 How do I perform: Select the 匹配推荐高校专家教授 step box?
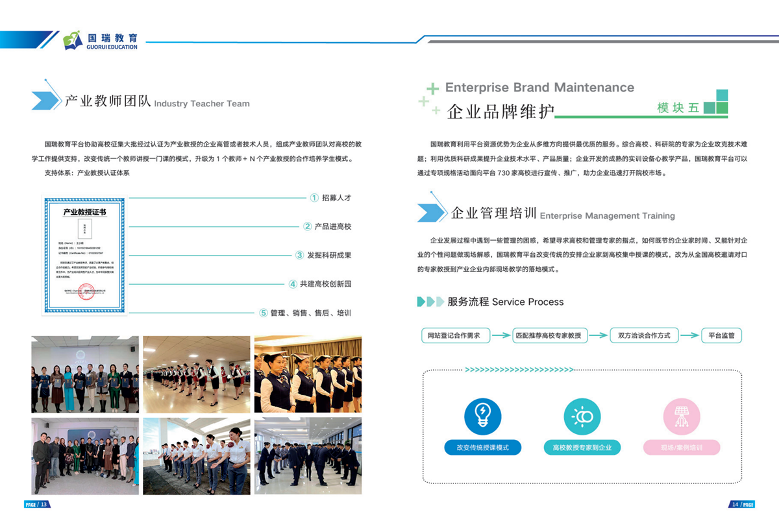[550, 335]
